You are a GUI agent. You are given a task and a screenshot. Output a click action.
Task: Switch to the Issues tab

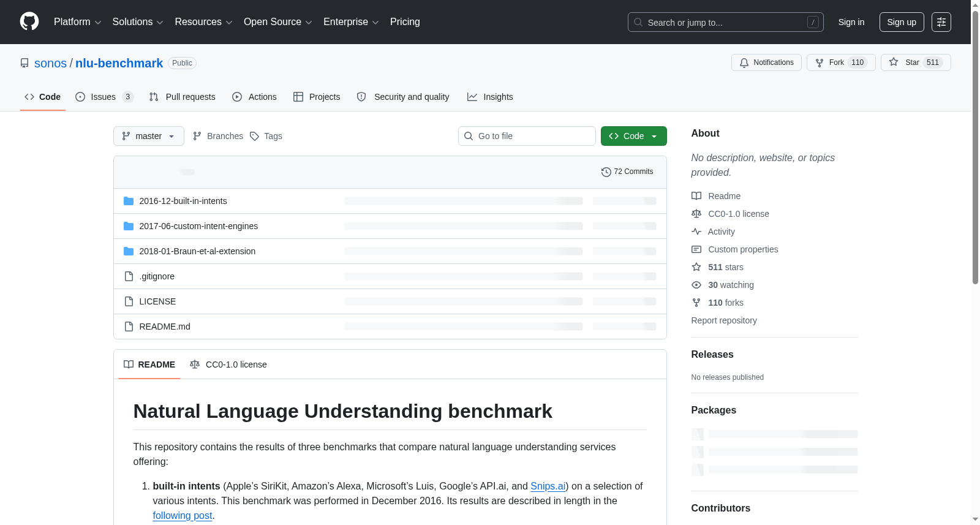pos(104,97)
